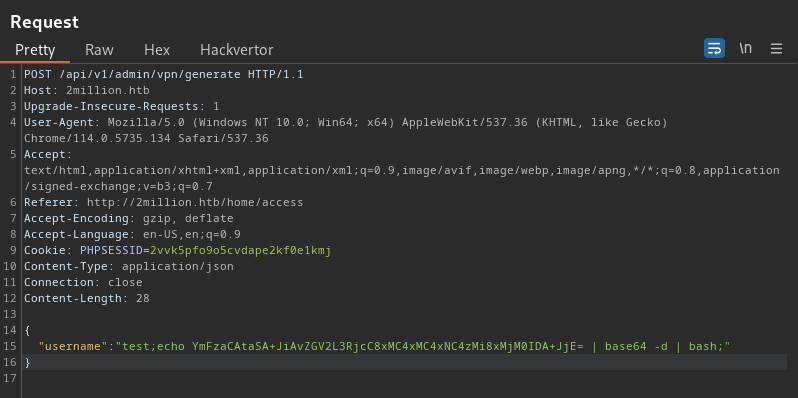Click the Request panel heading
This screenshot has width=798, height=398.
(44, 22)
